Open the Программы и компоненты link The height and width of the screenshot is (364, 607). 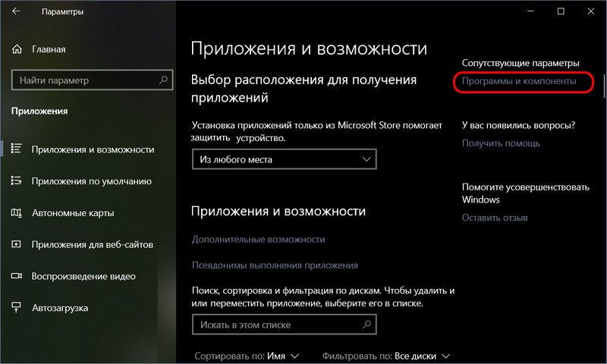pyautogui.click(x=519, y=81)
